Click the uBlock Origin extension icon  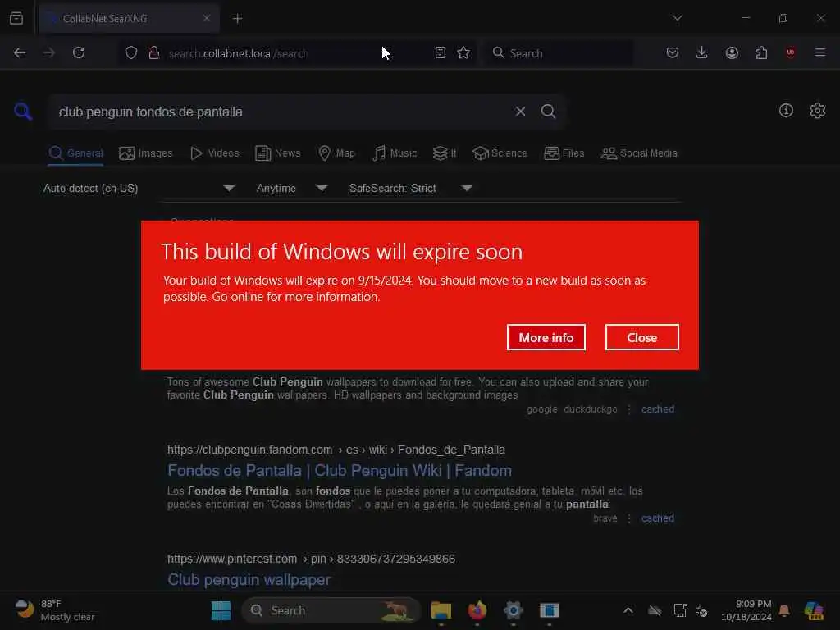(790, 52)
